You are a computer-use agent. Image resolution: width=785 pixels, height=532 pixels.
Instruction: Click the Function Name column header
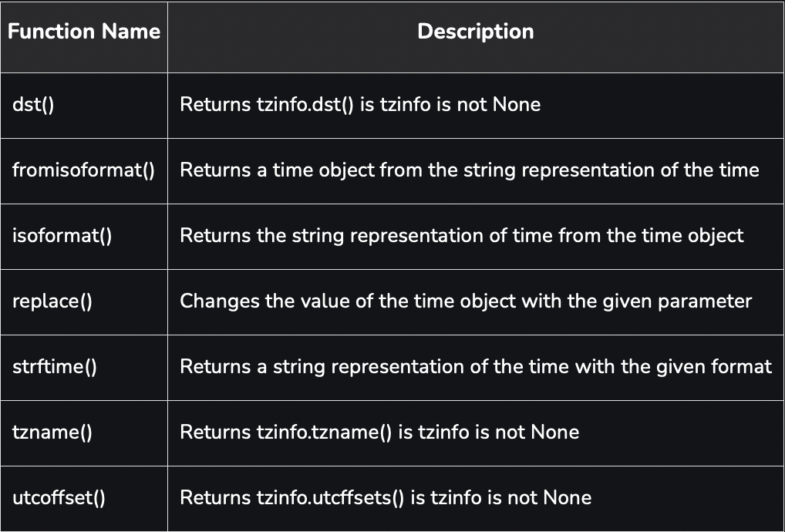pos(84,32)
